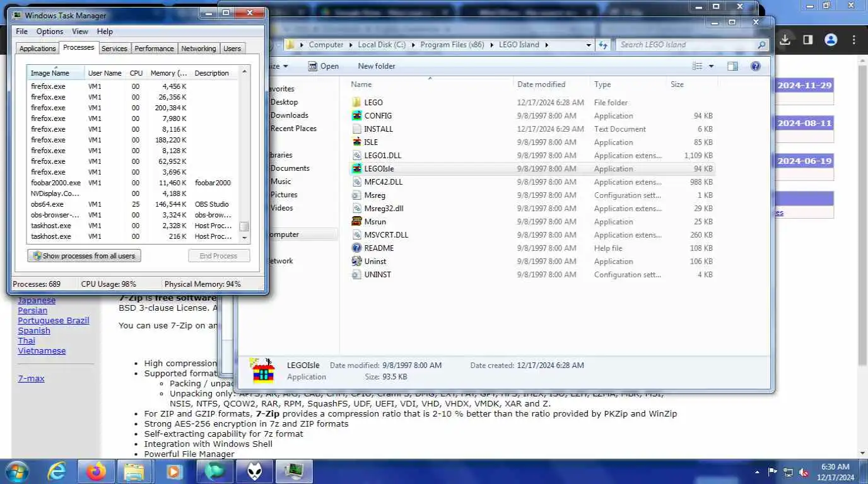This screenshot has width=868, height=484.
Task: Select the obs64.exe process row
Action: (x=133, y=204)
